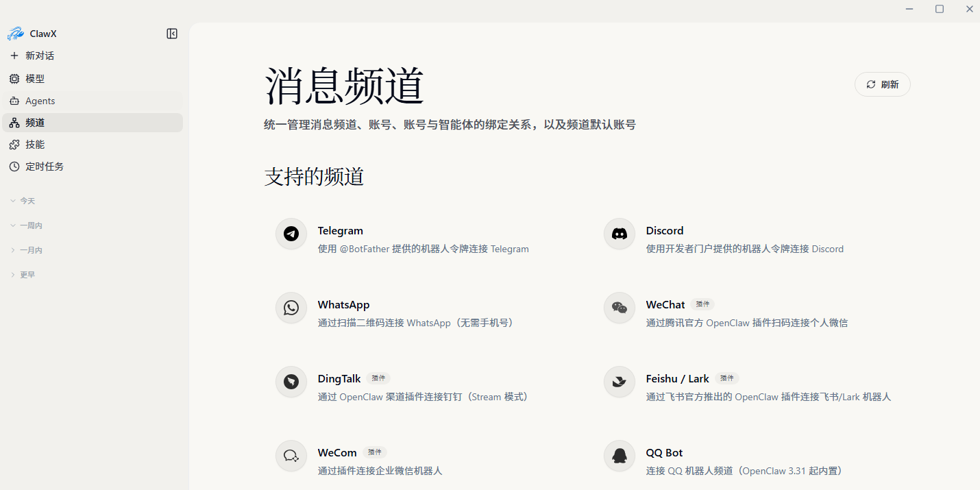Click text 使用开发者门户提供的机器人令牌连接 Discord
This screenshot has width=980, height=490.
pos(745,249)
